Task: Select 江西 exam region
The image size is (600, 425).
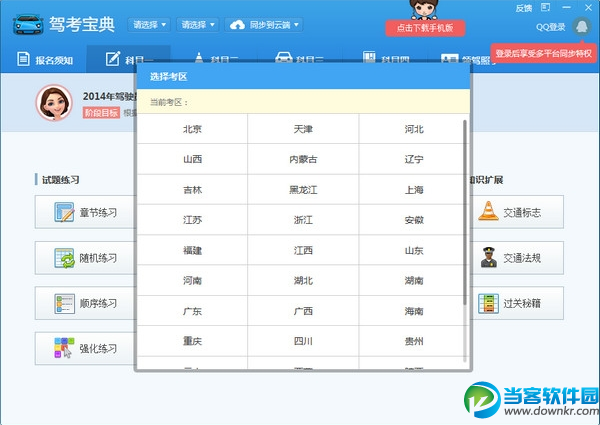Action: coord(303,250)
